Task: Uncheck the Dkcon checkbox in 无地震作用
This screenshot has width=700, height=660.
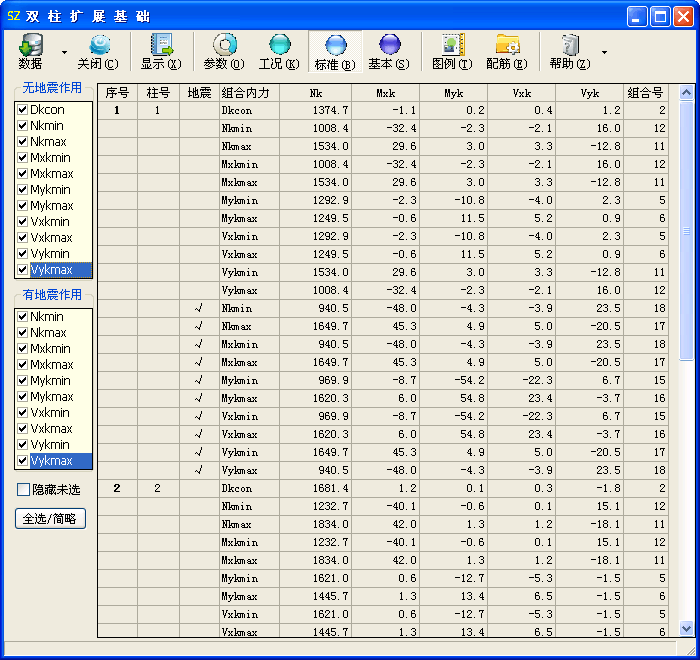Action: 22,110
